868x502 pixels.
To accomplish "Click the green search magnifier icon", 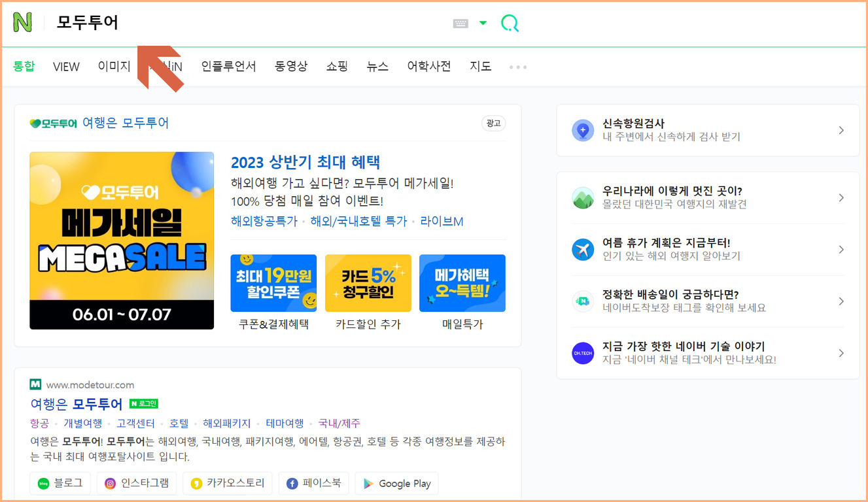I will [x=510, y=24].
